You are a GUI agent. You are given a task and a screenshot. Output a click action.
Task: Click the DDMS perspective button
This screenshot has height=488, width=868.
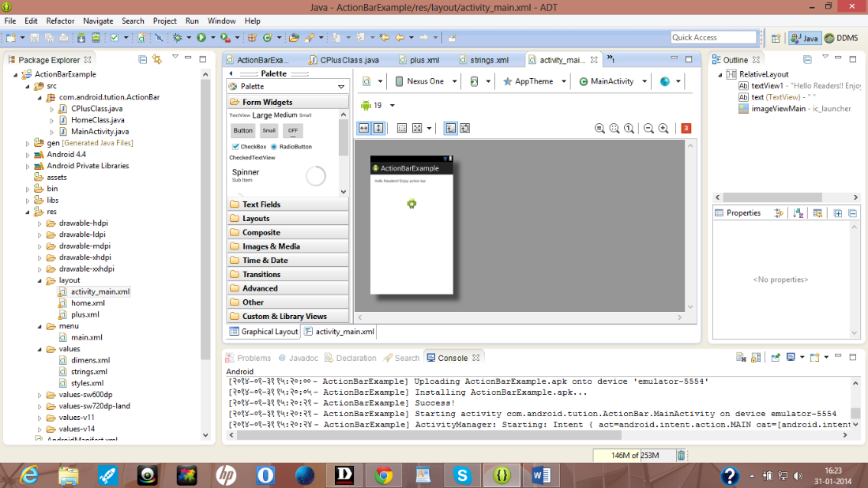(841, 38)
